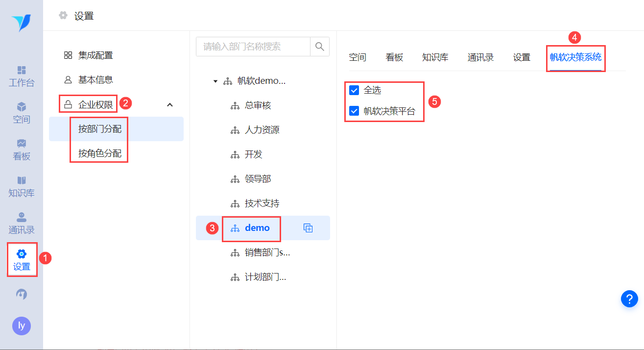
Task: Open 集成配置 in the settings menu
Action: pyautogui.click(x=95, y=55)
